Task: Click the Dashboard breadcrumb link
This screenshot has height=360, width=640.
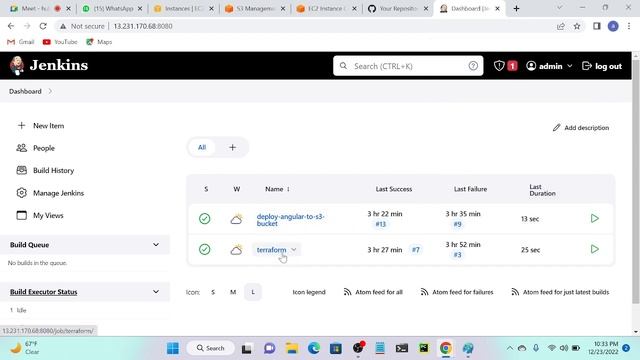Action: 25,91
